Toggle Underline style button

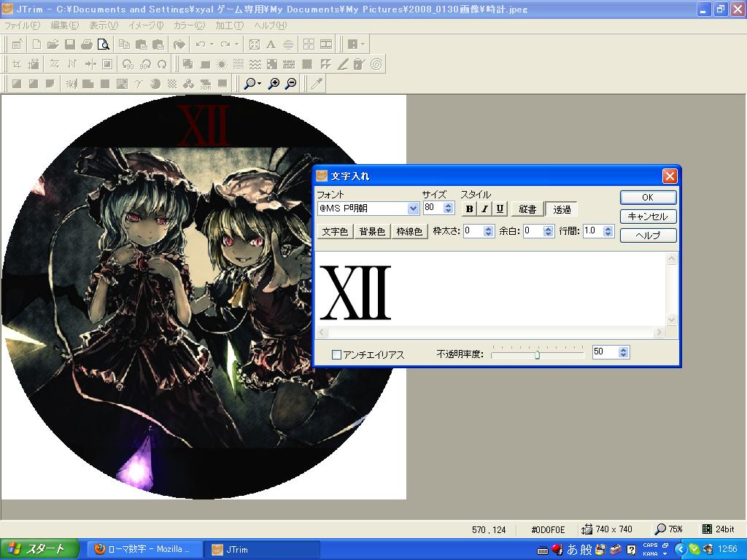coord(500,209)
